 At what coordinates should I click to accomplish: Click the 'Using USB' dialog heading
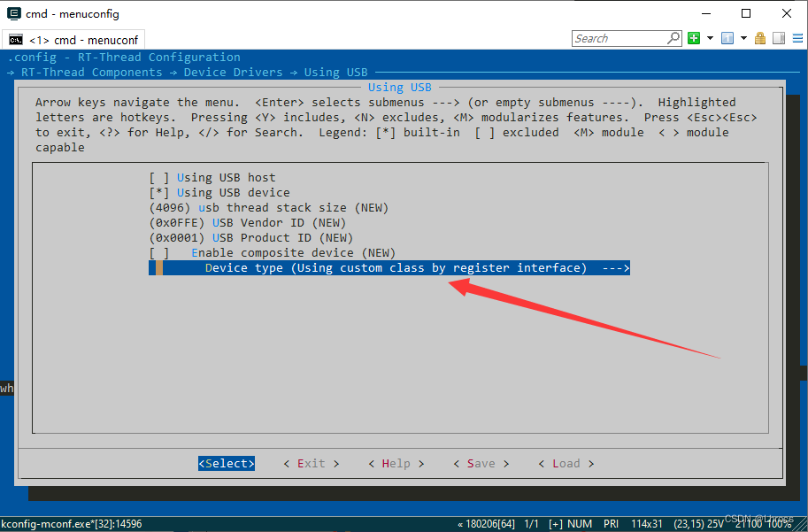coord(399,87)
